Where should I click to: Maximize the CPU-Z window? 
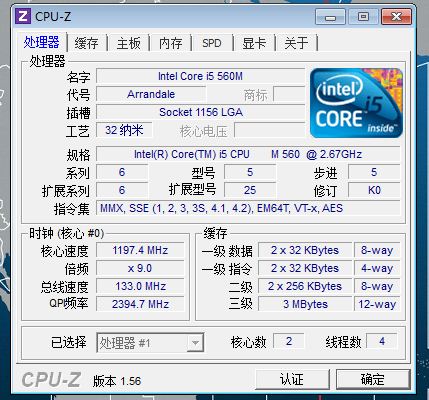click(363, 16)
